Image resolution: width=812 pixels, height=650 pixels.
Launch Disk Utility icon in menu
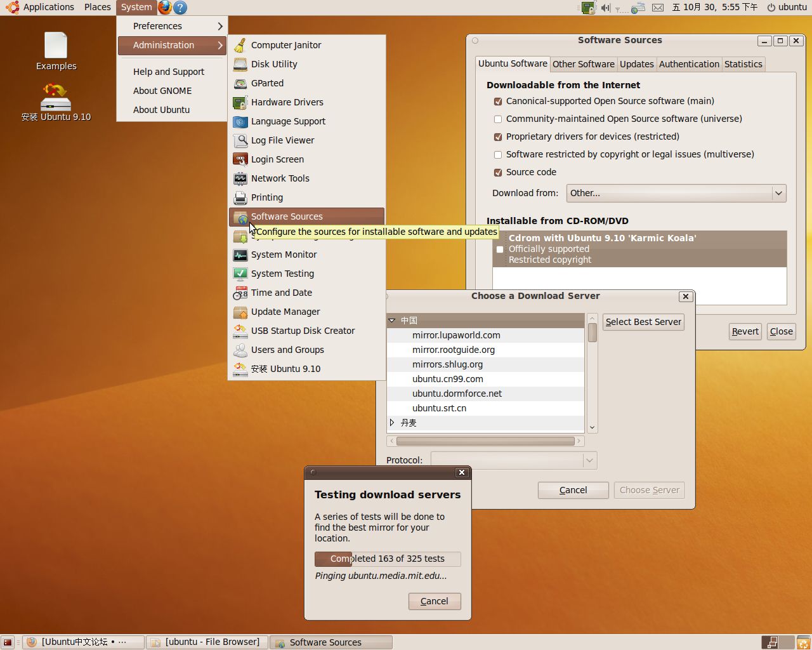click(240, 64)
